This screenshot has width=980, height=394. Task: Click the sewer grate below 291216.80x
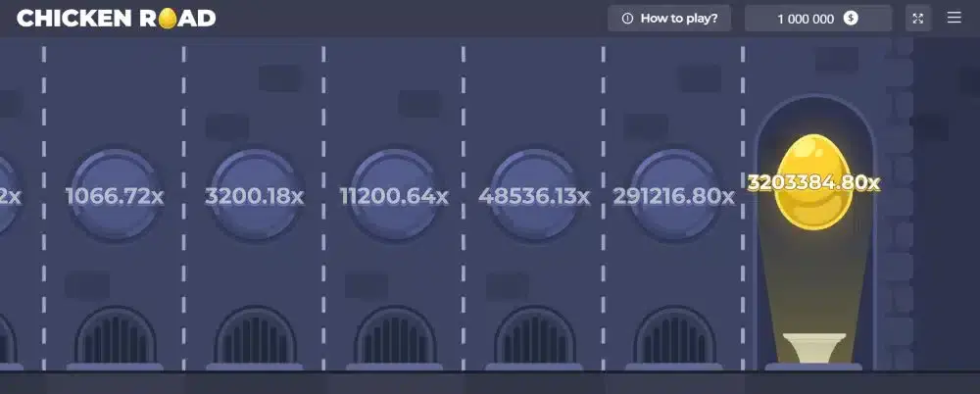pyautogui.click(x=675, y=335)
